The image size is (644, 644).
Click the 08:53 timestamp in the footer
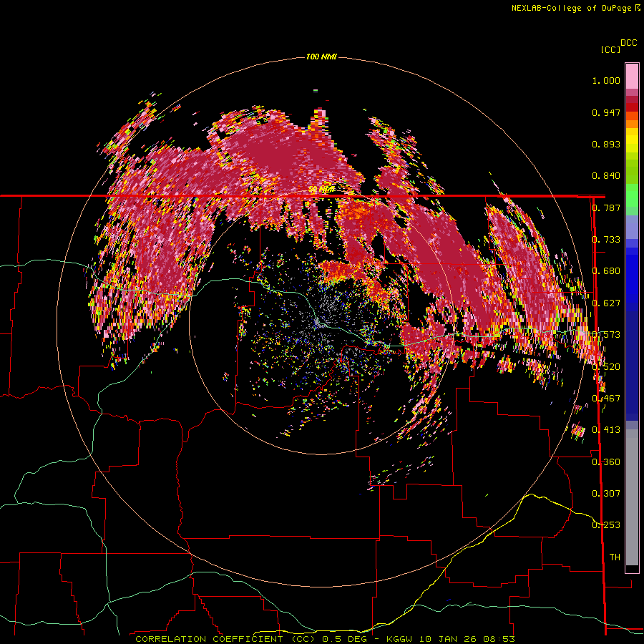[x=499, y=639]
